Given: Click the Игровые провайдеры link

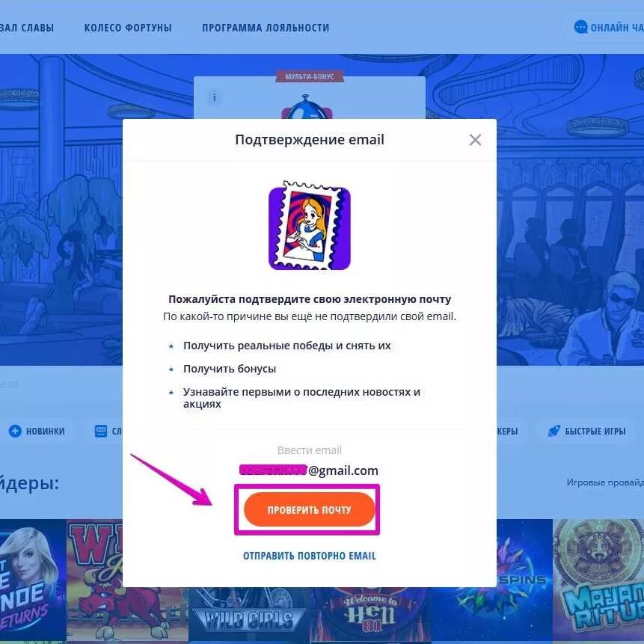Looking at the screenshot, I should coord(605,482).
